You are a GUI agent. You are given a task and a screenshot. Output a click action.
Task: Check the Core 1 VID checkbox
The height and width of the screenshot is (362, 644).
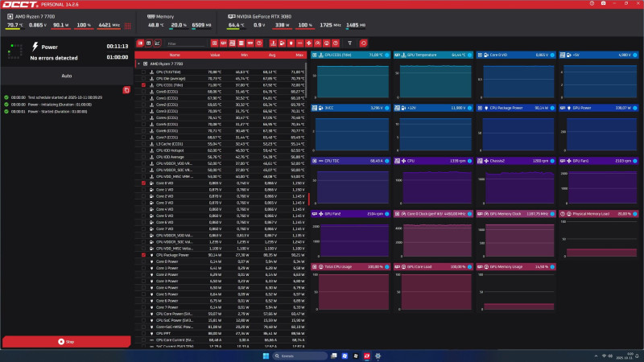143,190
